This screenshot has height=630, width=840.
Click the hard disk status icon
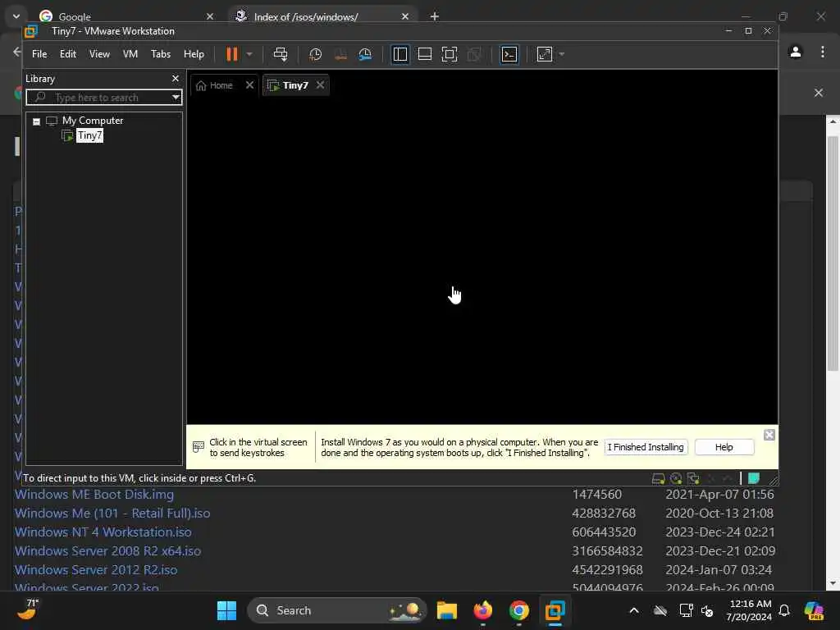659,478
